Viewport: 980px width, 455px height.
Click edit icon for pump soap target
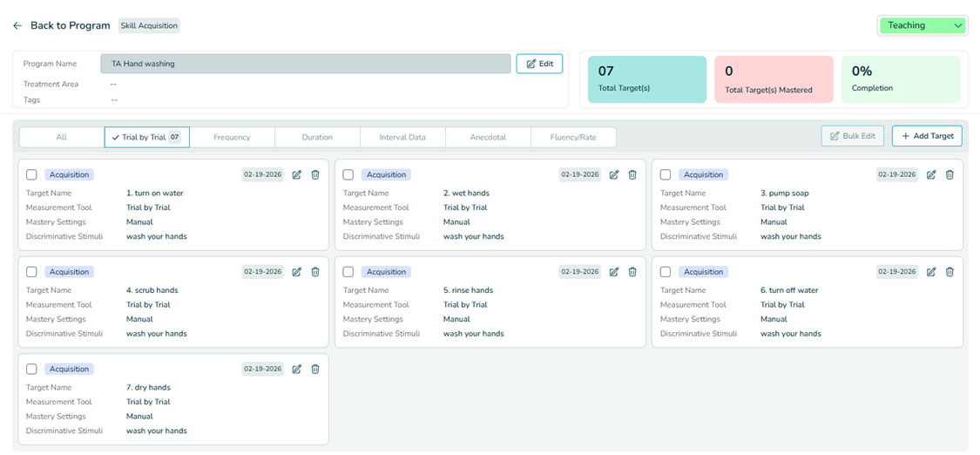[931, 174]
